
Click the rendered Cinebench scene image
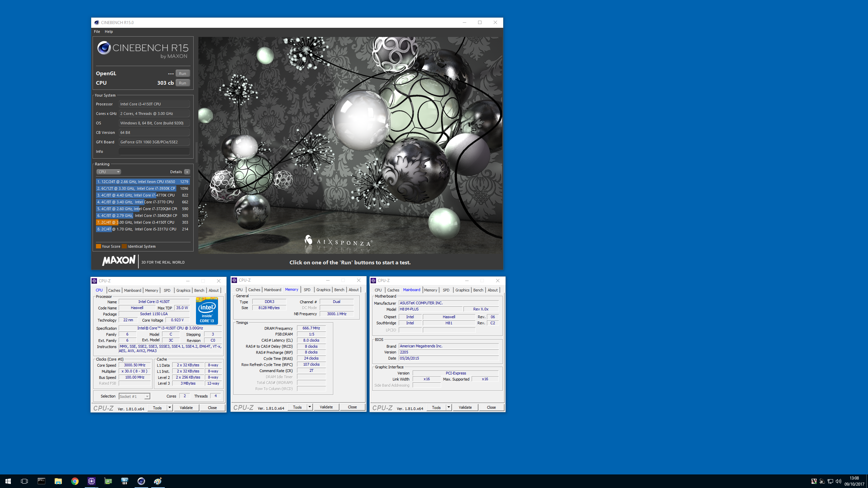coord(350,145)
